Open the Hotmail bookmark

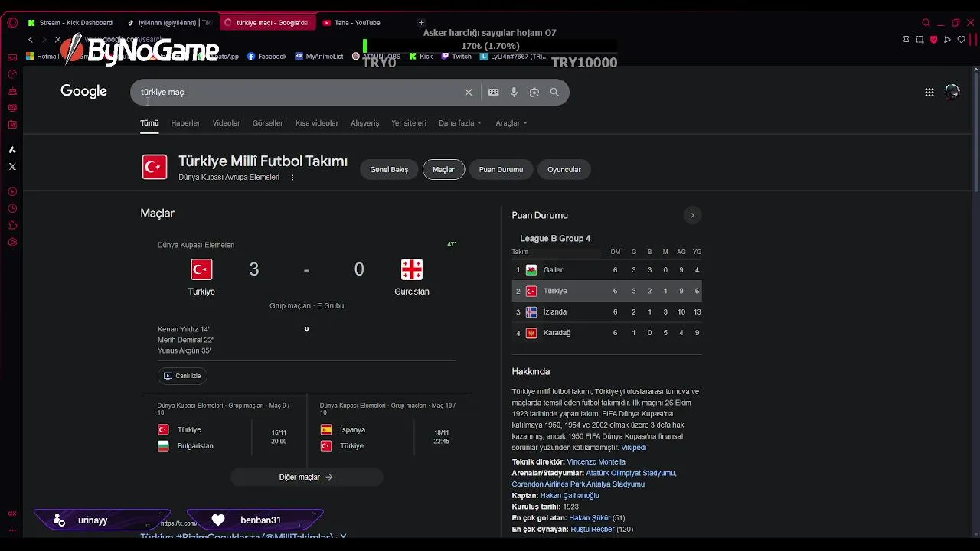[43, 57]
